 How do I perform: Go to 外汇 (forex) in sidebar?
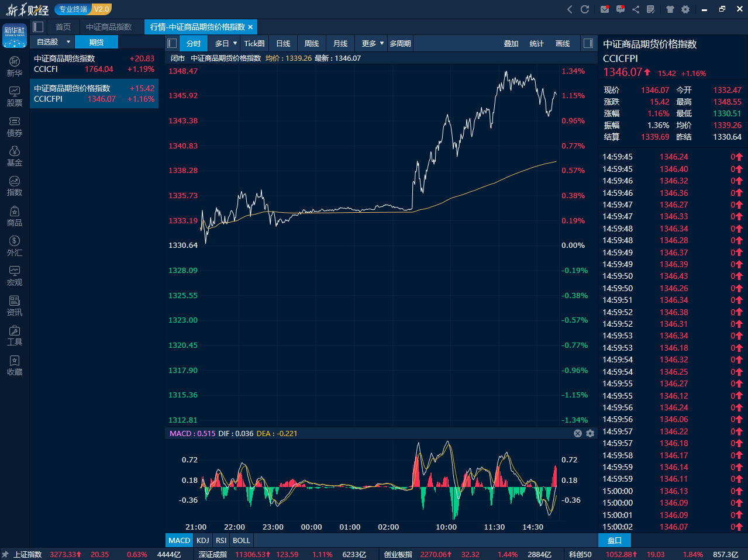point(15,246)
